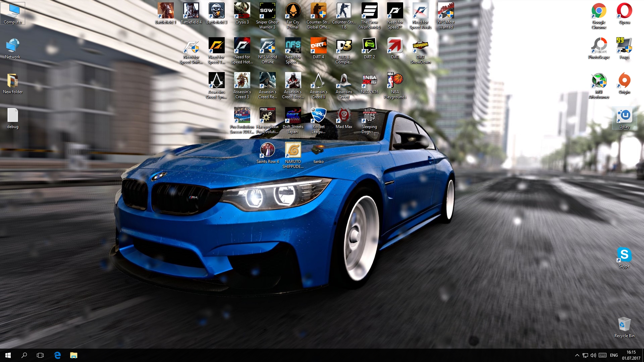Select the Battlefield 4 desktop shortcut
The image size is (644, 362).
191,11
